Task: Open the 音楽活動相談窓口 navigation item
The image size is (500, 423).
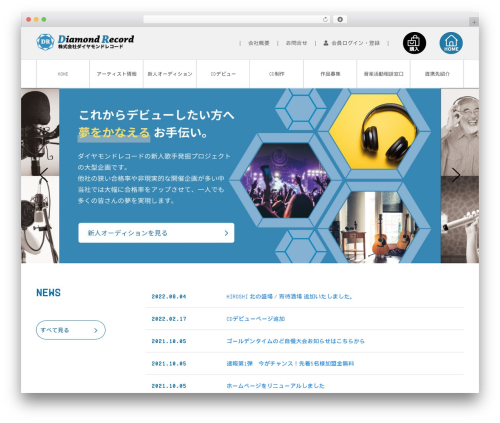Action: tap(384, 74)
